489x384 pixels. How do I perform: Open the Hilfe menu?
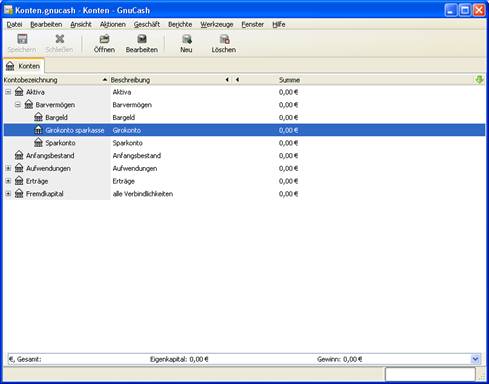[279, 24]
